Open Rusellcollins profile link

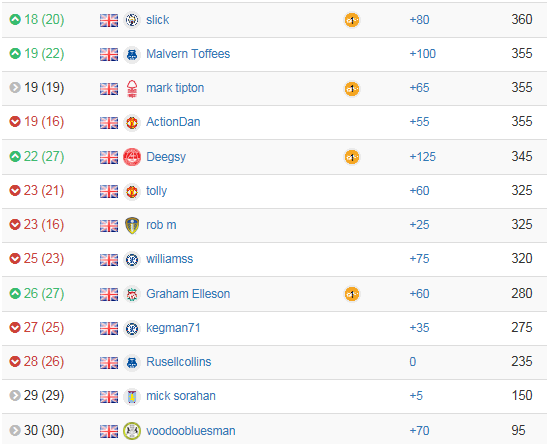179,362
